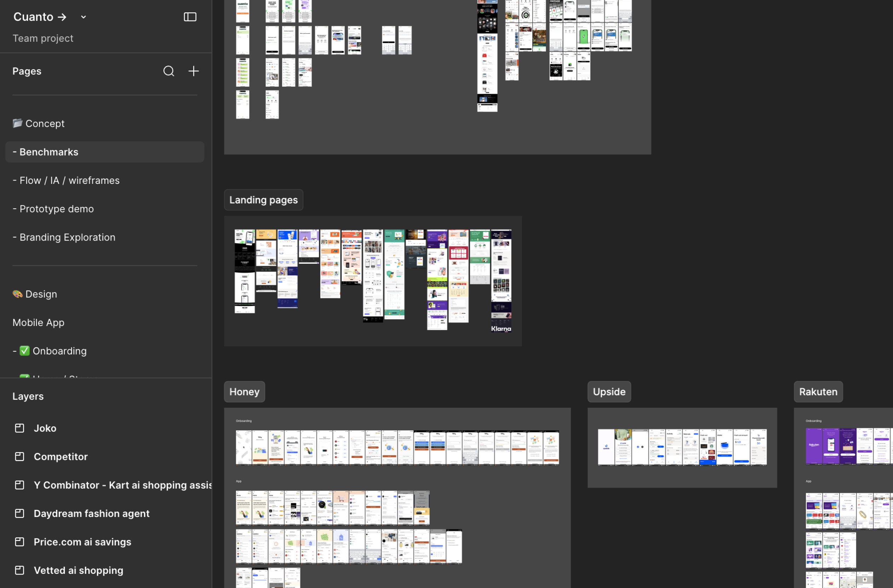Select the Joko frame layer icon

click(x=19, y=428)
